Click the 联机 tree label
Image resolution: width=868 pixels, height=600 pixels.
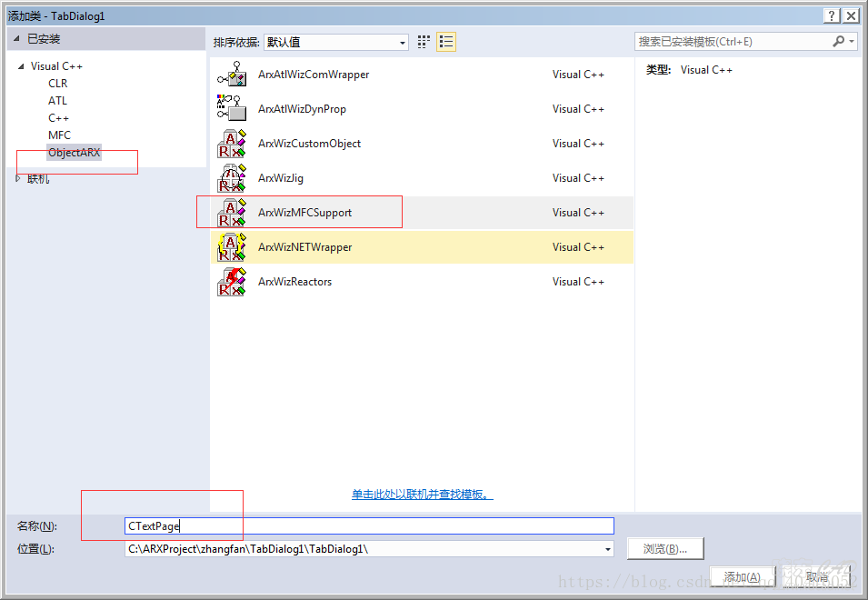point(38,179)
